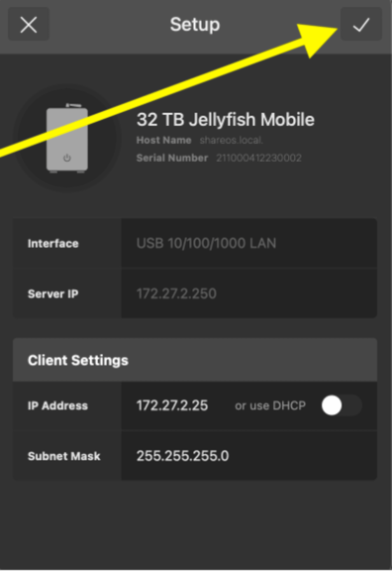Viewport: 392px width, 571px height.
Task: Click the Host Name label
Action: pos(164,140)
